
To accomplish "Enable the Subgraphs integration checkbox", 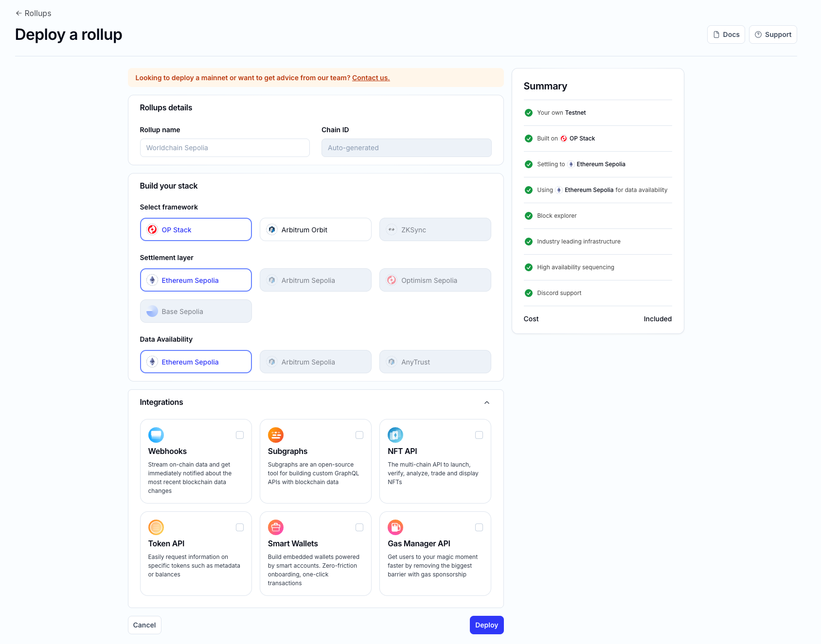I will point(359,435).
